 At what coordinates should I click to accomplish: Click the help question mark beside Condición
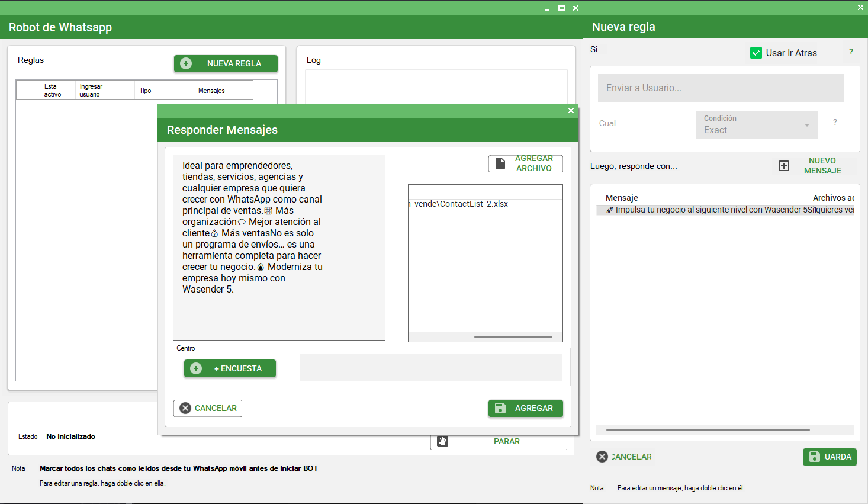click(x=835, y=122)
